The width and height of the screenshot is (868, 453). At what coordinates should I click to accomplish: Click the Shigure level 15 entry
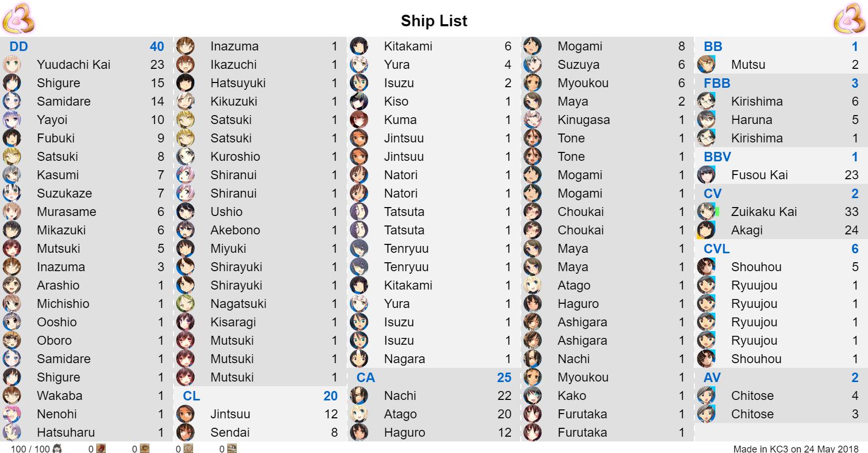[x=87, y=83]
